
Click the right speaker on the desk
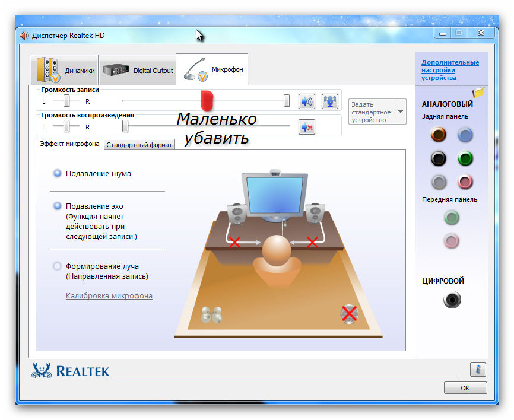point(315,214)
